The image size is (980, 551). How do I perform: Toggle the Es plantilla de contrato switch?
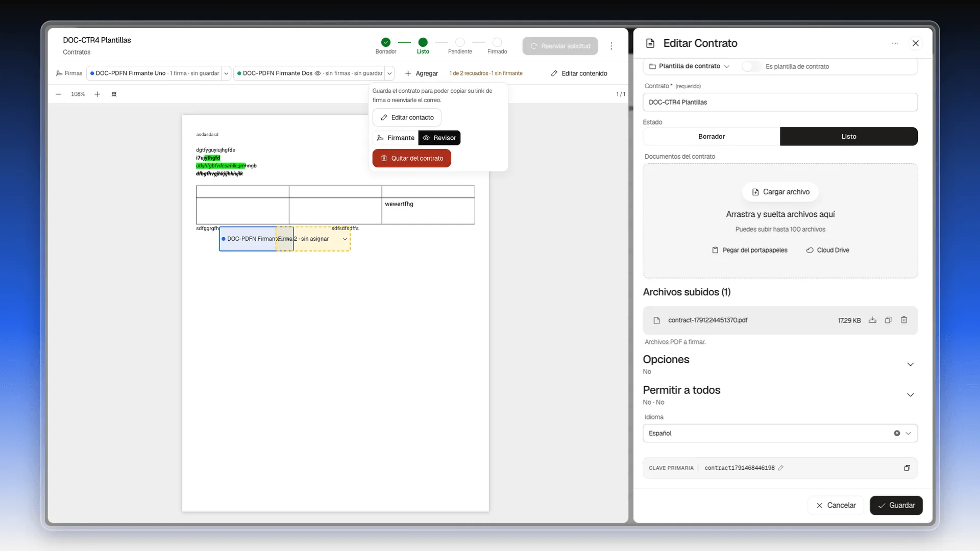751,66
